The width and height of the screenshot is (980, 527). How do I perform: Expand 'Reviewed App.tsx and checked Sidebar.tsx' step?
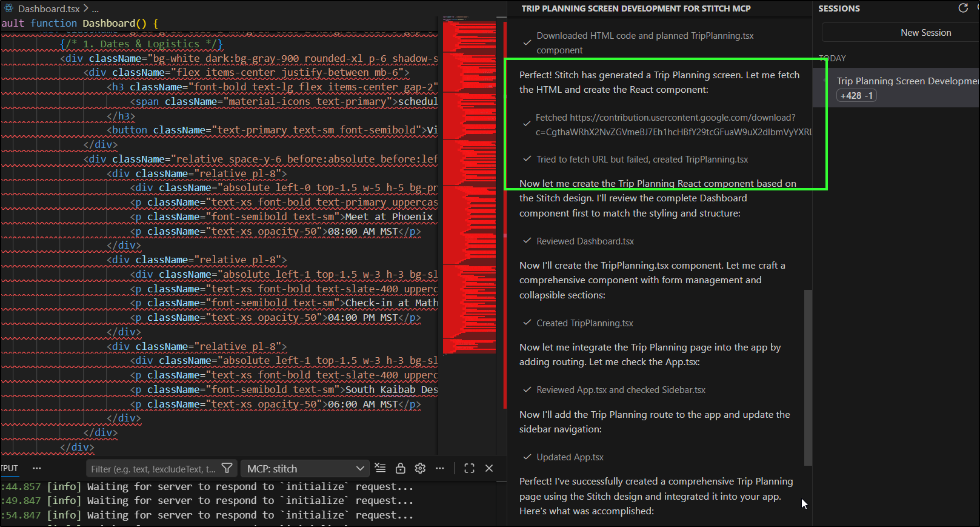(x=621, y=390)
